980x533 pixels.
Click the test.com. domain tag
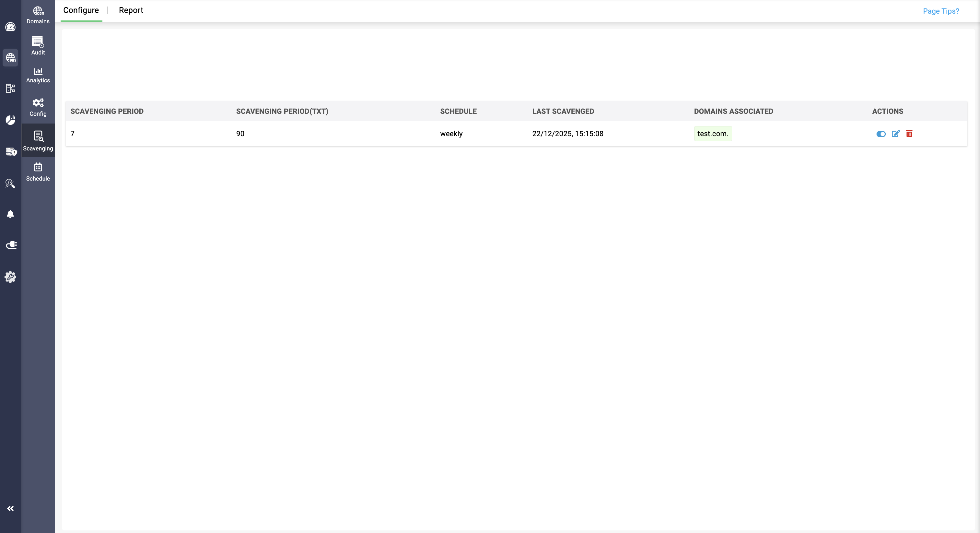713,134
